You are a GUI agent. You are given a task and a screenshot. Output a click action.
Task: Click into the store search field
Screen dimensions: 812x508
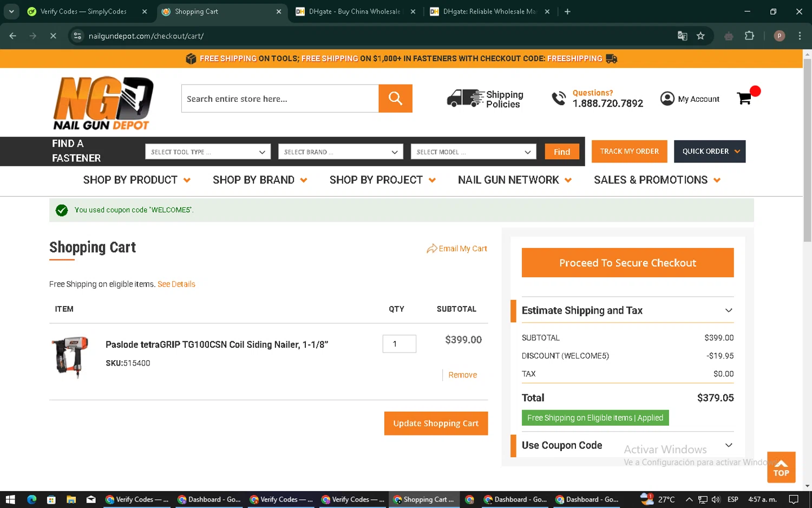[x=280, y=99]
